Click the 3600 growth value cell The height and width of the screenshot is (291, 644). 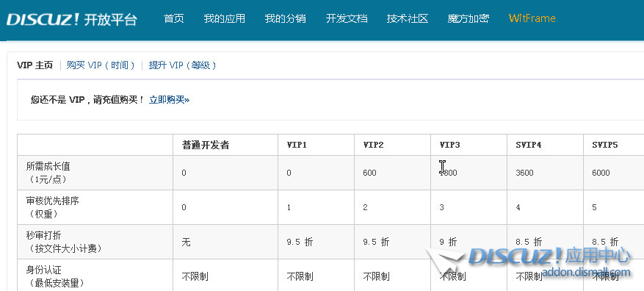[x=524, y=173]
